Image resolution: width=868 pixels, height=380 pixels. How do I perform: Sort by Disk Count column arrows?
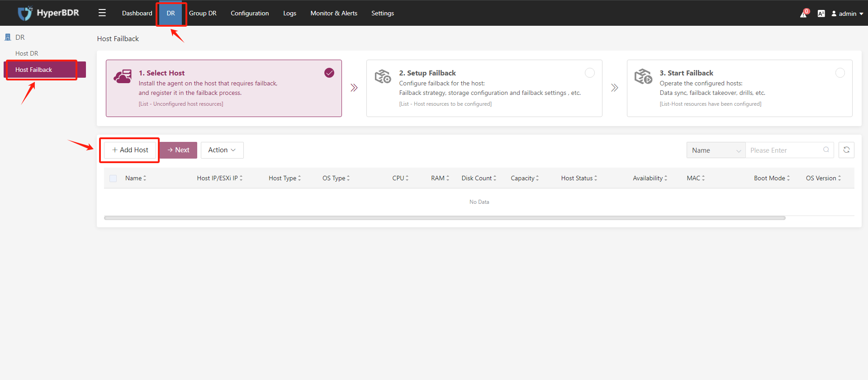(x=495, y=178)
